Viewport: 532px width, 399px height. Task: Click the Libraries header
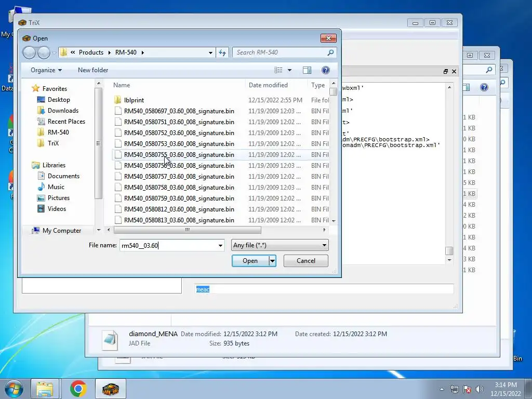(54, 165)
